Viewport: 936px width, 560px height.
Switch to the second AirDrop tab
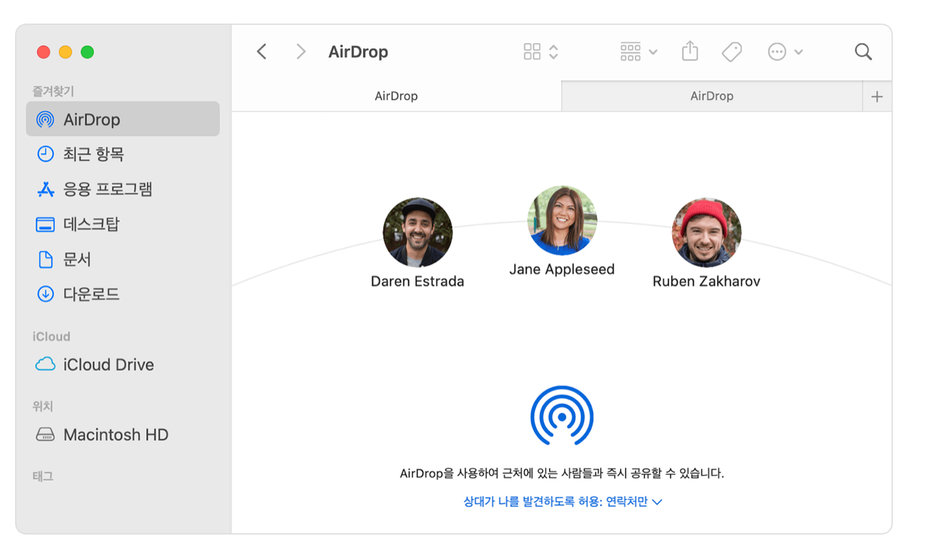pyautogui.click(x=712, y=96)
